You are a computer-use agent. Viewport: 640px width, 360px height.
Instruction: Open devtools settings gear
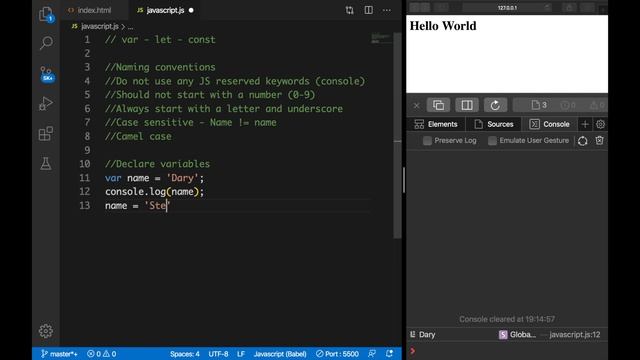(x=600, y=124)
